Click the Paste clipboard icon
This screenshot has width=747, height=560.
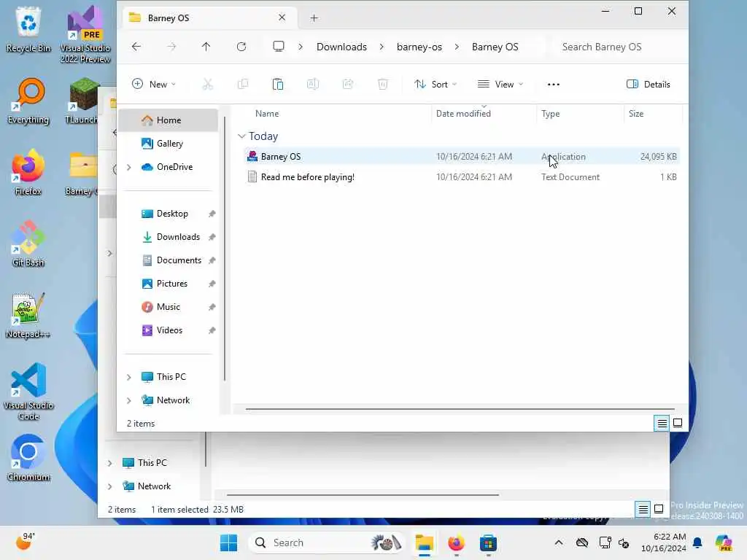pyautogui.click(x=278, y=85)
